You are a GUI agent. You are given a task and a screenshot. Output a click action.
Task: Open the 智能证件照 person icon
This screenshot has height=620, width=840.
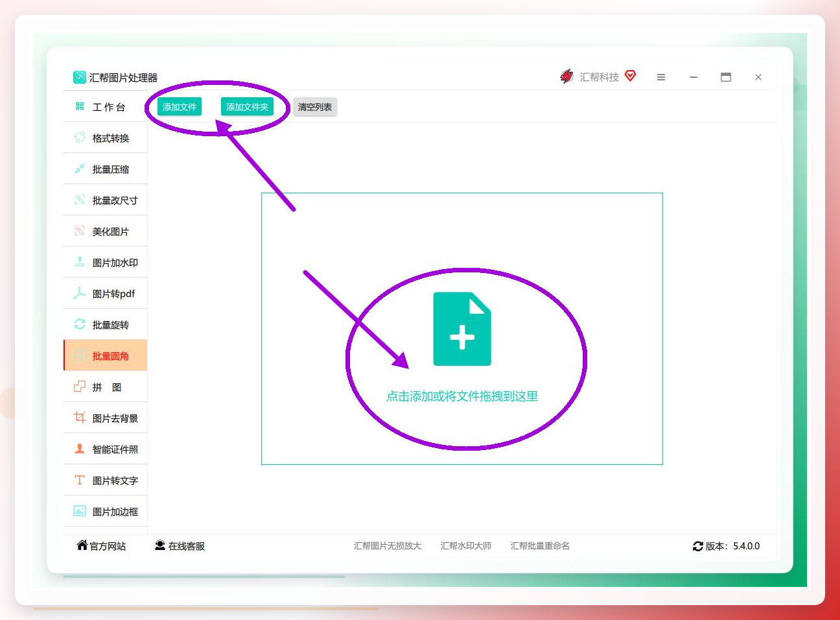point(80,449)
